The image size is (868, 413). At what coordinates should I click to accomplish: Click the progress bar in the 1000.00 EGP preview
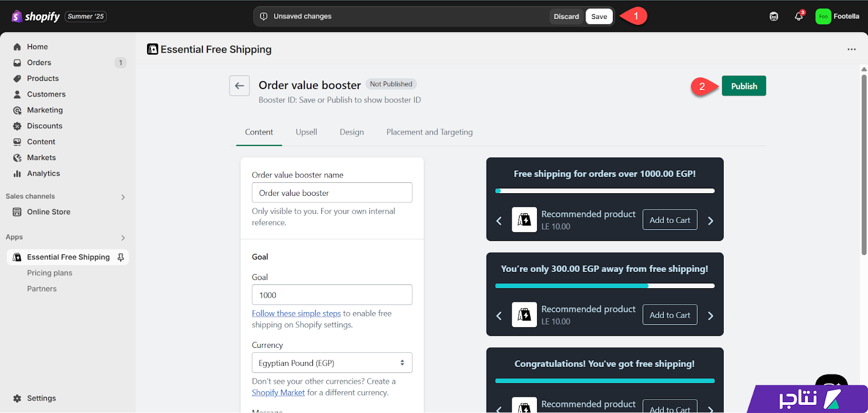pos(605,191)
